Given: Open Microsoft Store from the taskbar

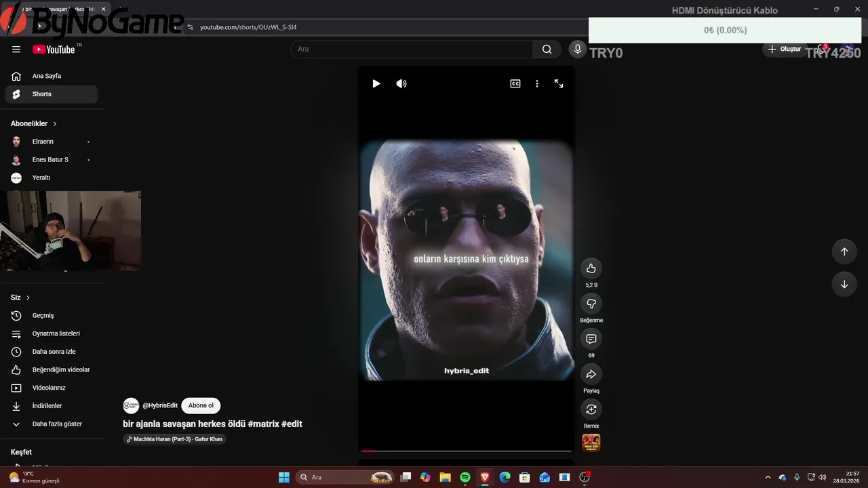Looking at the screenshot, I should [524, 477].
